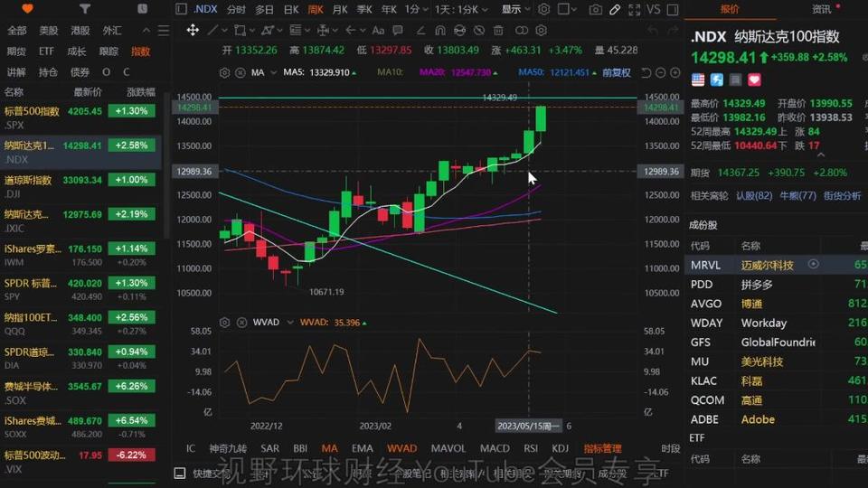The width and height of the screenshot is (868, 488).
Task: Select MRVL 迈威尔科技 constituent row
Action: (x=776, y=265)
